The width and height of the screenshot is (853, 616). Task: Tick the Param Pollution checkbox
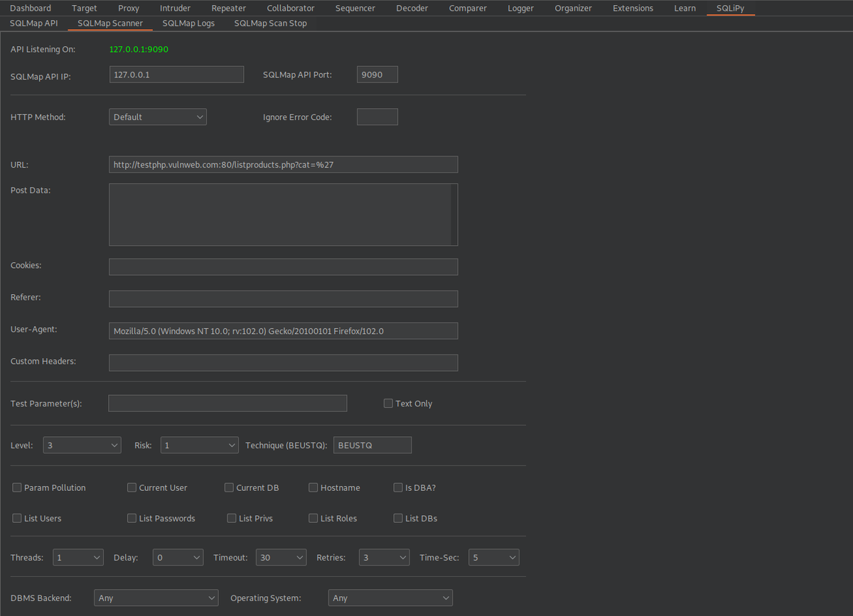coord(17,488)
